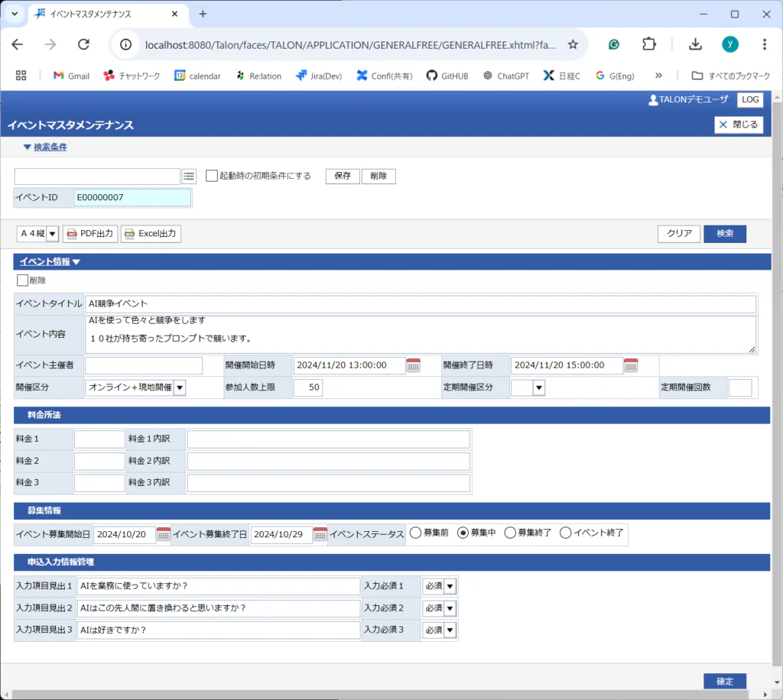Open the Grammarly extension icon

614,44
